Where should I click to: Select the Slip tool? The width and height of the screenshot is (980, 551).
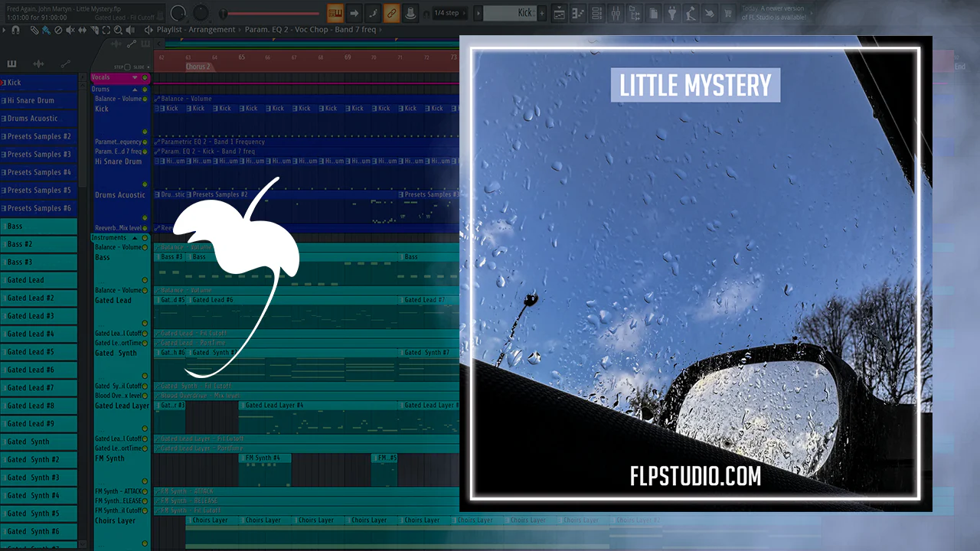pos(83,30)
